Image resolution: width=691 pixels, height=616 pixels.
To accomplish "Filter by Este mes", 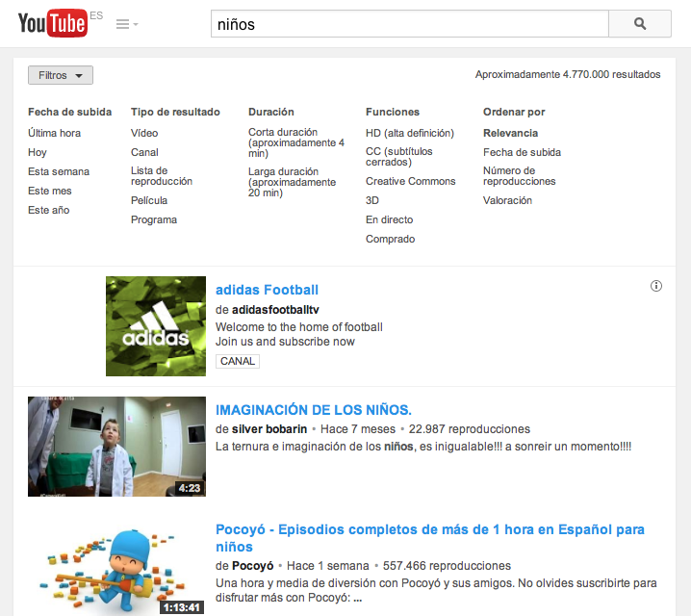I will click(50, 191).
